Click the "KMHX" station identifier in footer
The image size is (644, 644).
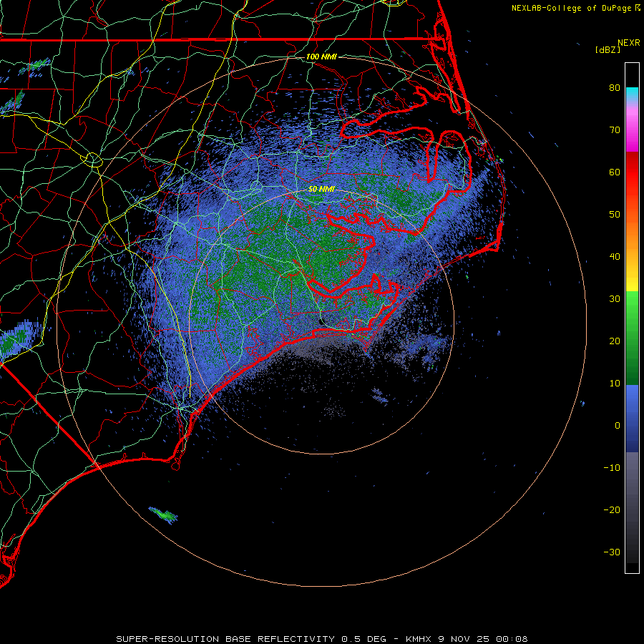pyautogui.click(x=418, y=639)
